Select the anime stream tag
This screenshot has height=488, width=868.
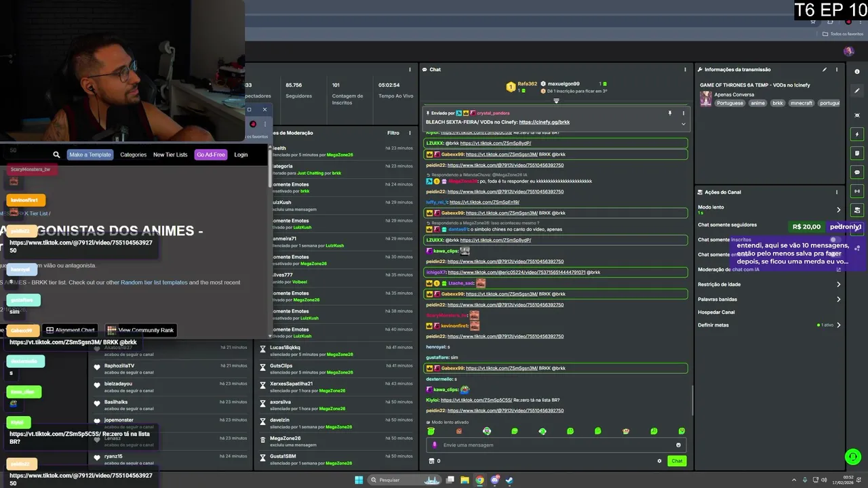(757, 103)
